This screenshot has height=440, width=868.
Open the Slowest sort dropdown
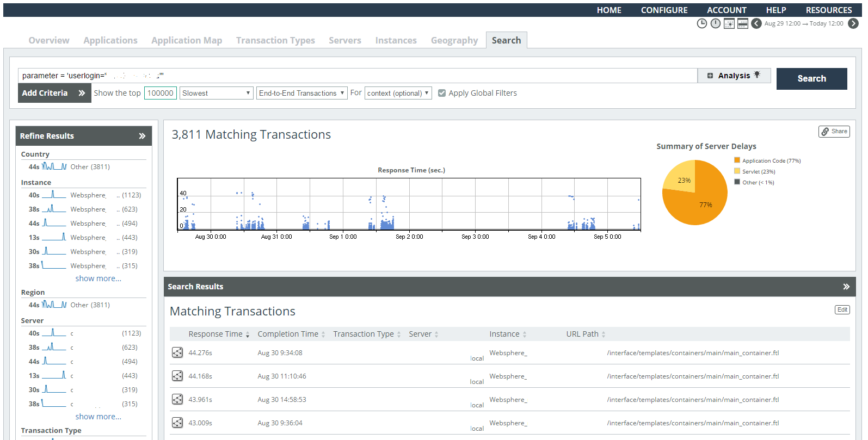tap(217, 93)
